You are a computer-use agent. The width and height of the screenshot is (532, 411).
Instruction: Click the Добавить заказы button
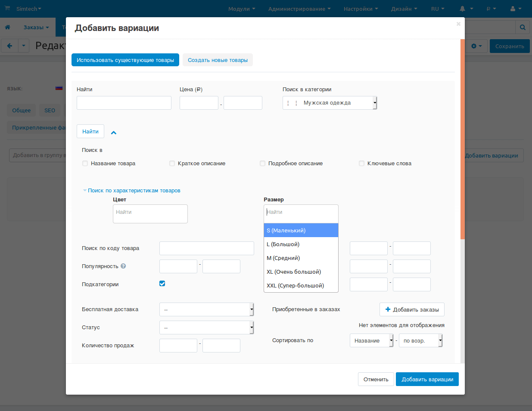point(411,309)
